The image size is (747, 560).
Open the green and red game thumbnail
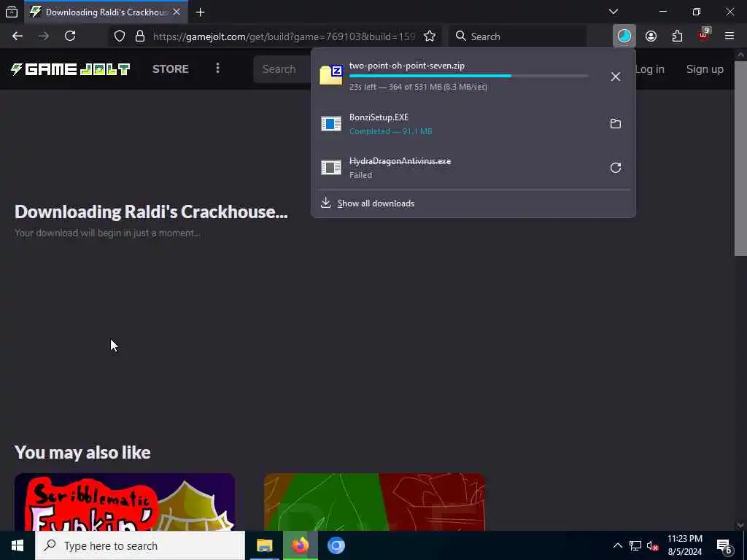374,502
